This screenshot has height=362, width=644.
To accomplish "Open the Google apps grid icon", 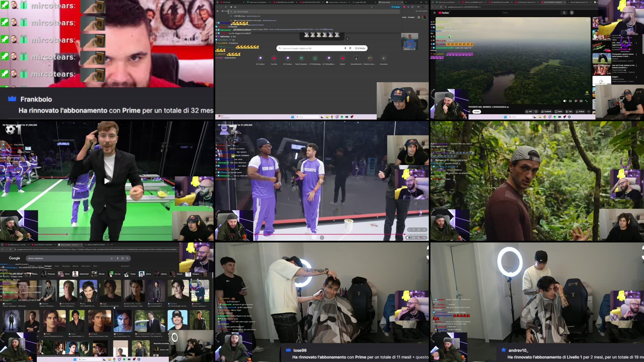I will point(419,17).
